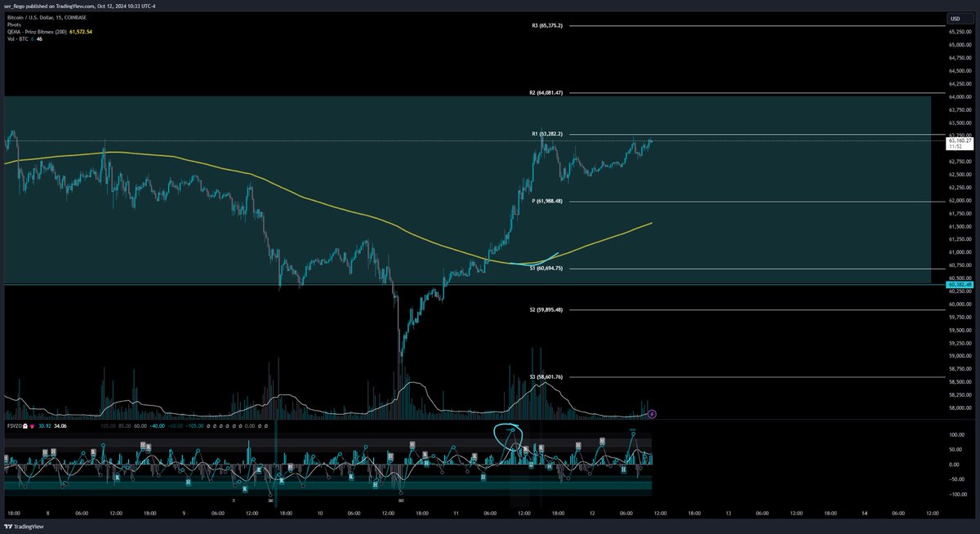Click the date label 13 on time axis
The width and height of the screenshot is (980, 534).
click(x=727, y=514)
